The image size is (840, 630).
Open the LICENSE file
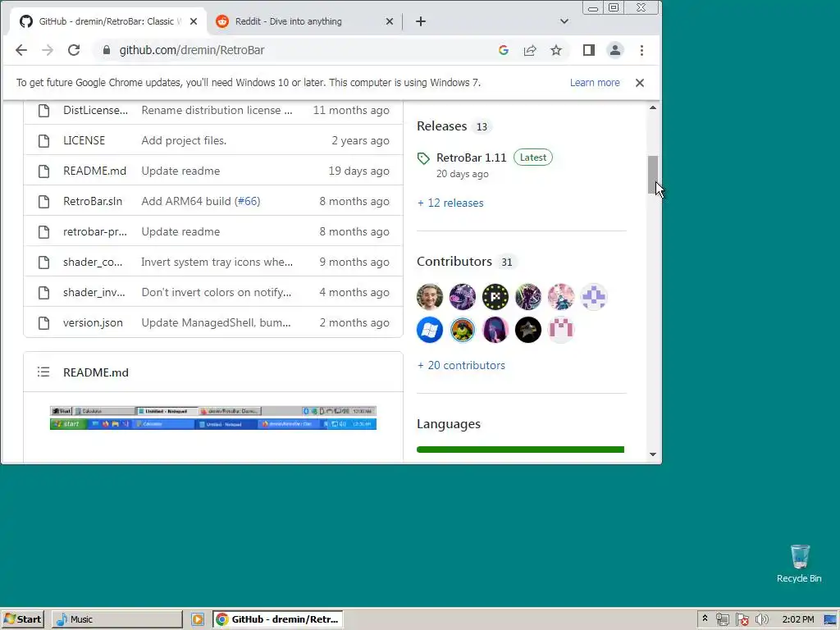pyautogui.click(x=84, y=140)
